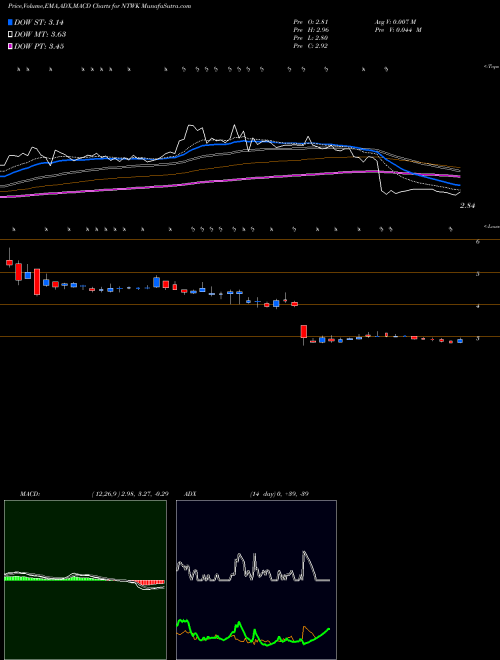Click the MACD (12,26,9) values readout
500x660 pixels.
(130, 494)
